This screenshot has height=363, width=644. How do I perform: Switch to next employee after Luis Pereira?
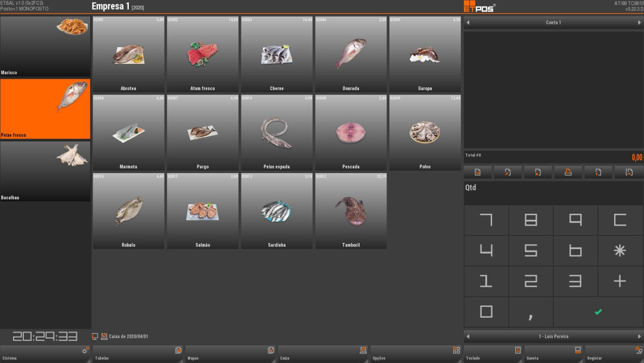(x=639, y=336)
